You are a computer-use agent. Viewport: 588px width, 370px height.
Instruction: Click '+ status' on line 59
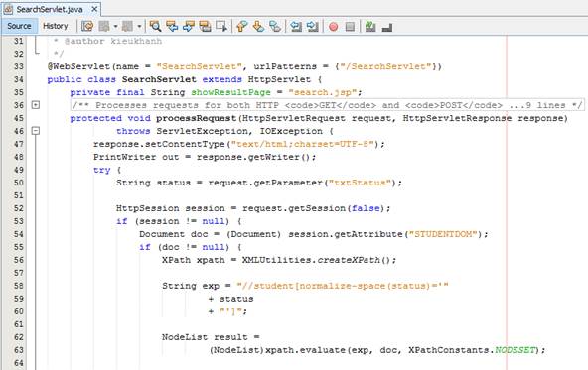[230, 299]
